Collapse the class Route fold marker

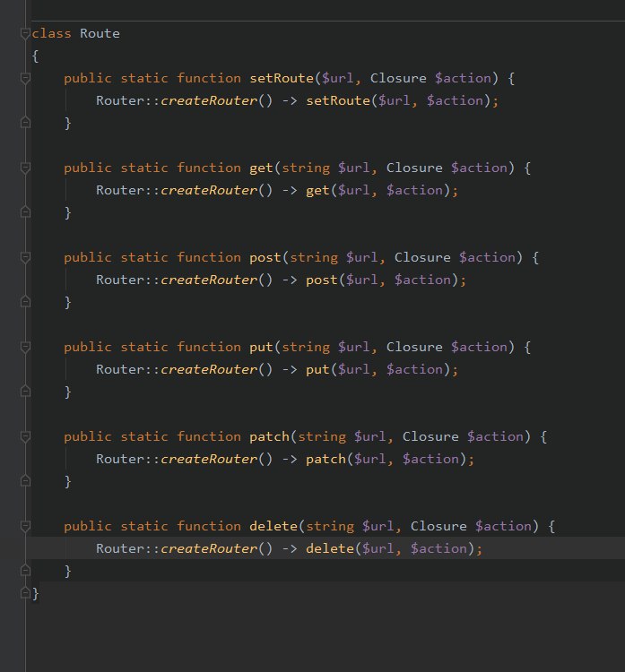[x=25, y=33]
